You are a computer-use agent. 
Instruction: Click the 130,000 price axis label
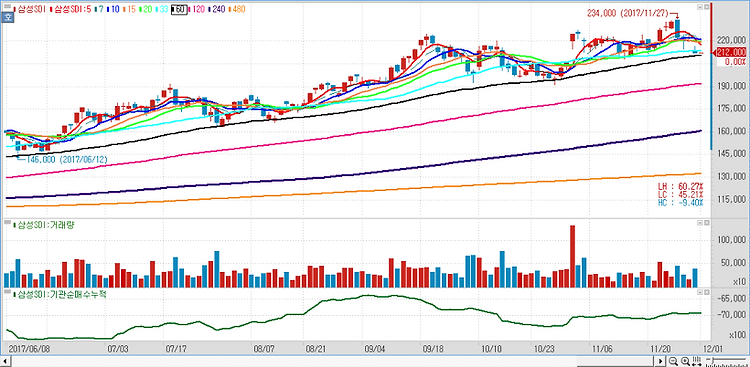tap(730, 177)
